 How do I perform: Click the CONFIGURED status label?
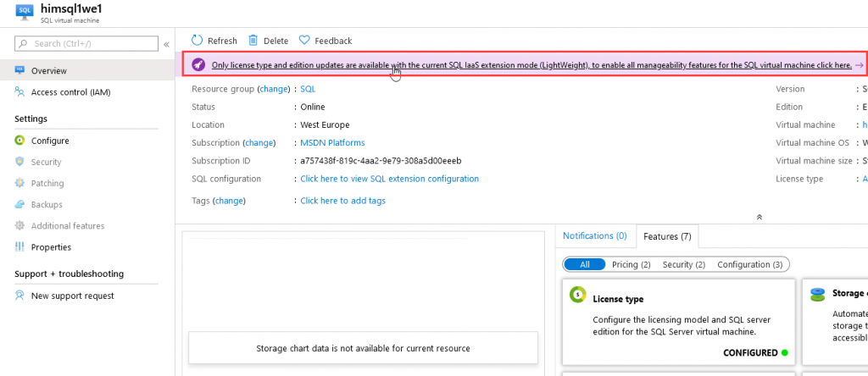pyautogui.click(x=750, y=353)
